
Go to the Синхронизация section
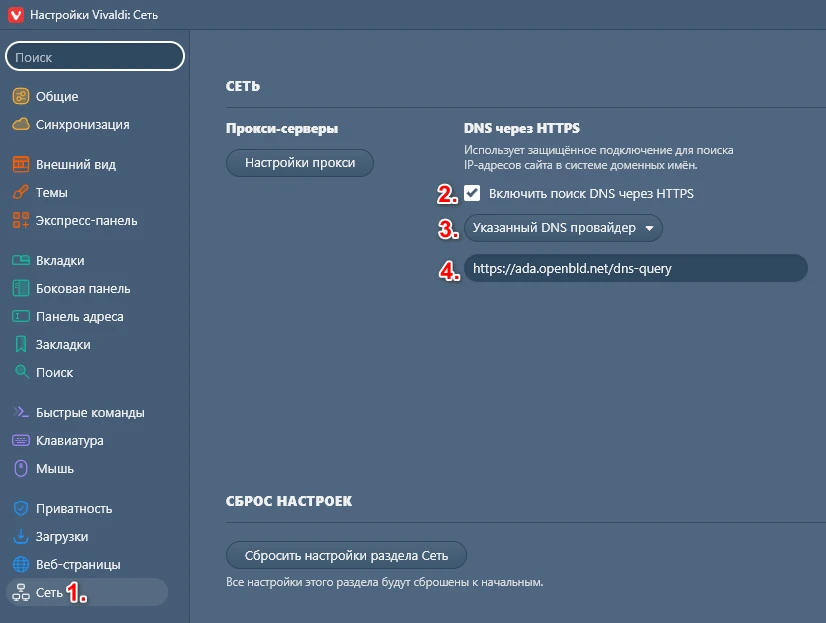pos(83,125)
